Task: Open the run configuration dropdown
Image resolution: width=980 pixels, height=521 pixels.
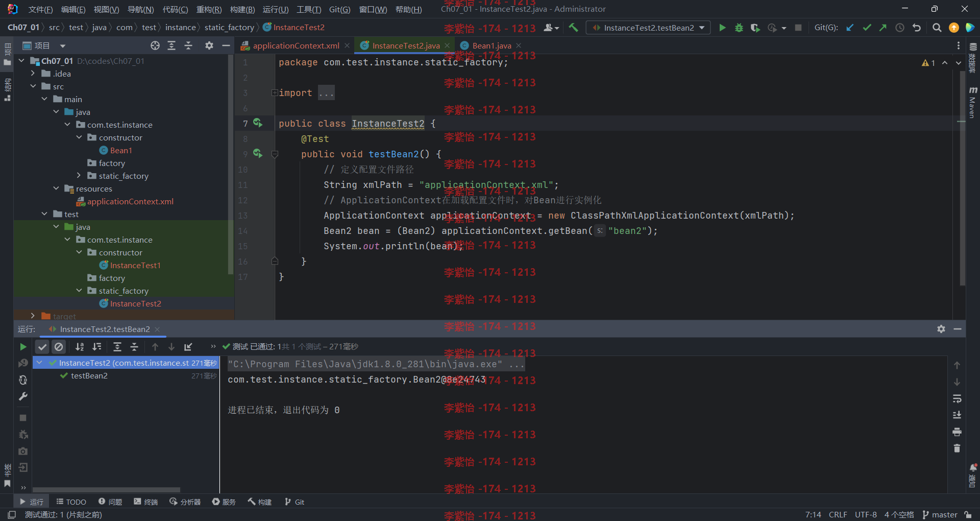Action: tap(648, 28)
